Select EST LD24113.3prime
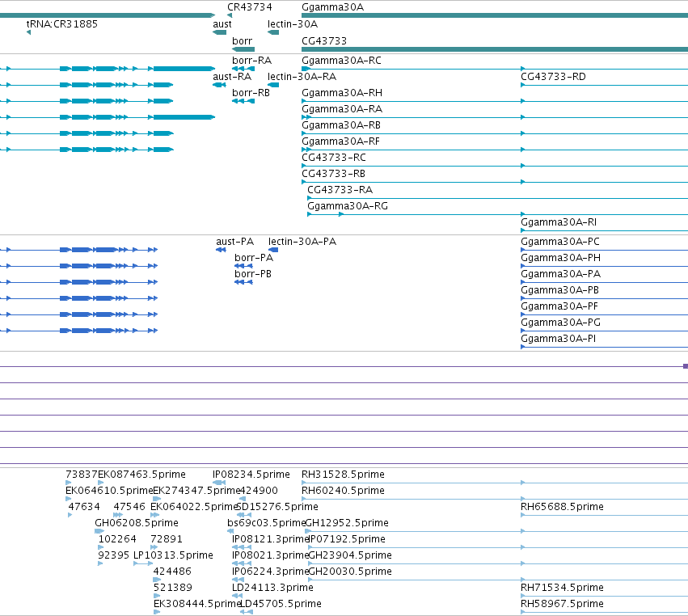Image resolution: width=688 pixels, height=616 pixels. [x=272, y=588]
